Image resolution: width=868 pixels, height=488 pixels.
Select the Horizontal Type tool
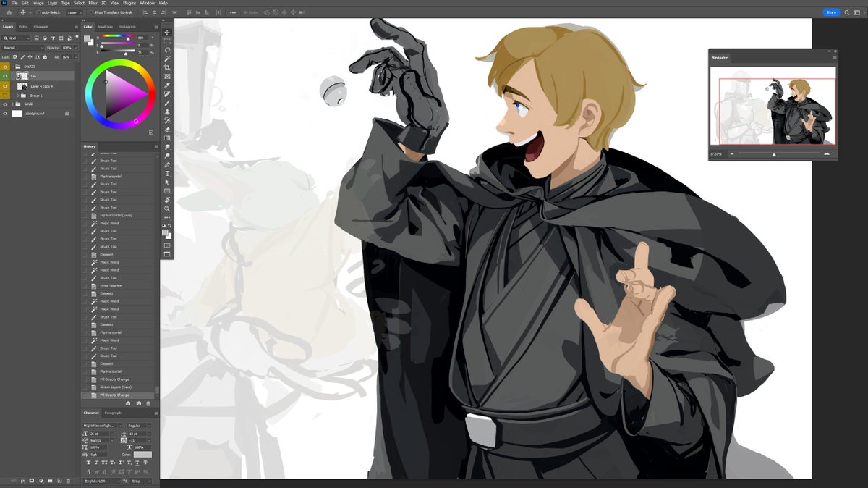coord(168,173)
